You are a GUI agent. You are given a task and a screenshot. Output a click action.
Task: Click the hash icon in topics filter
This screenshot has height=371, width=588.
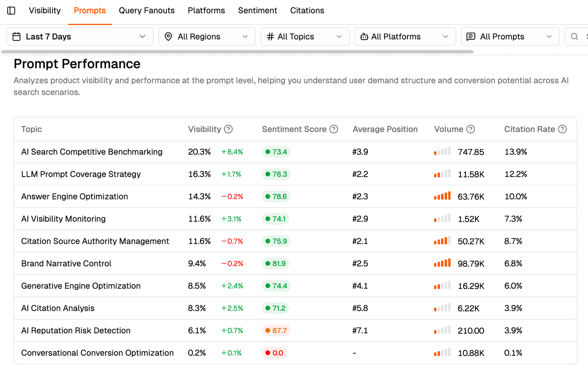point(270,37)
